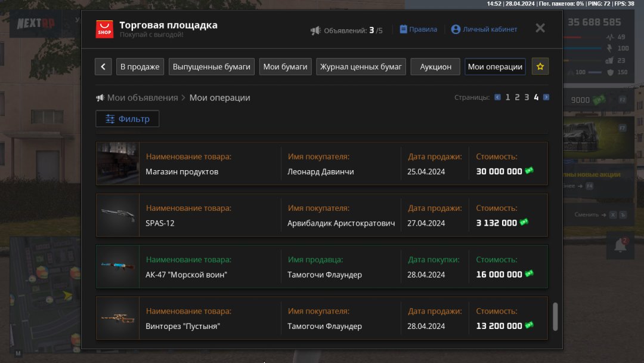The height and width of the screenshot is (363, 644).
Task: Jump to page 2
Action: (x=517, y=97)
